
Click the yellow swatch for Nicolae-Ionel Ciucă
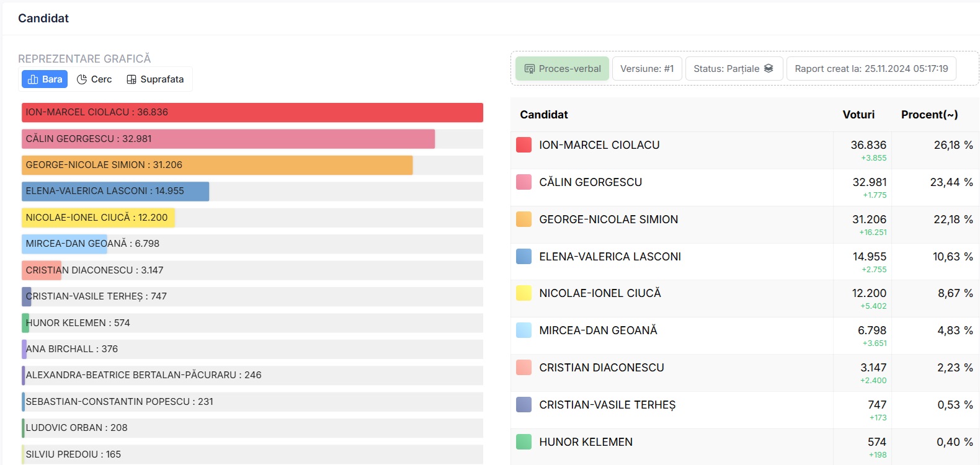pos(523,293)
